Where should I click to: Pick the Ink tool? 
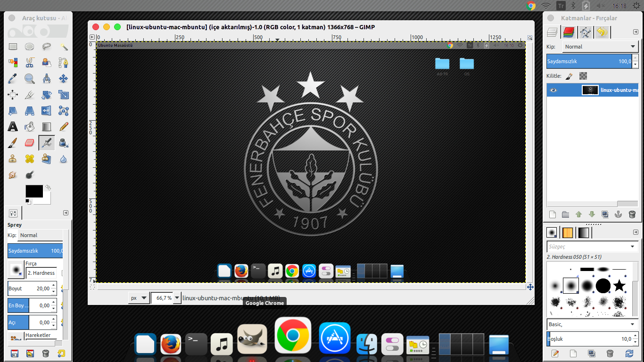[x=64, y=142]
